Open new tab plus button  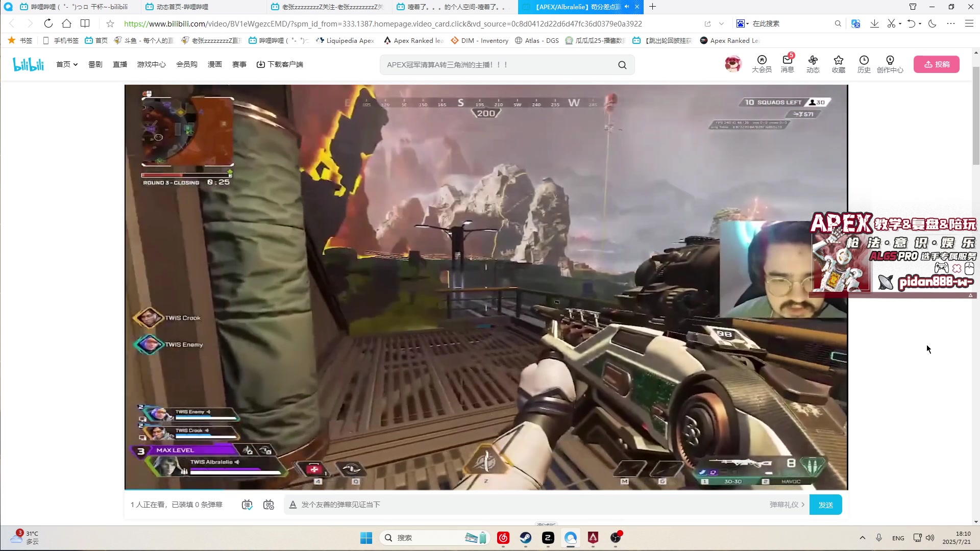(x=652, y=7)
